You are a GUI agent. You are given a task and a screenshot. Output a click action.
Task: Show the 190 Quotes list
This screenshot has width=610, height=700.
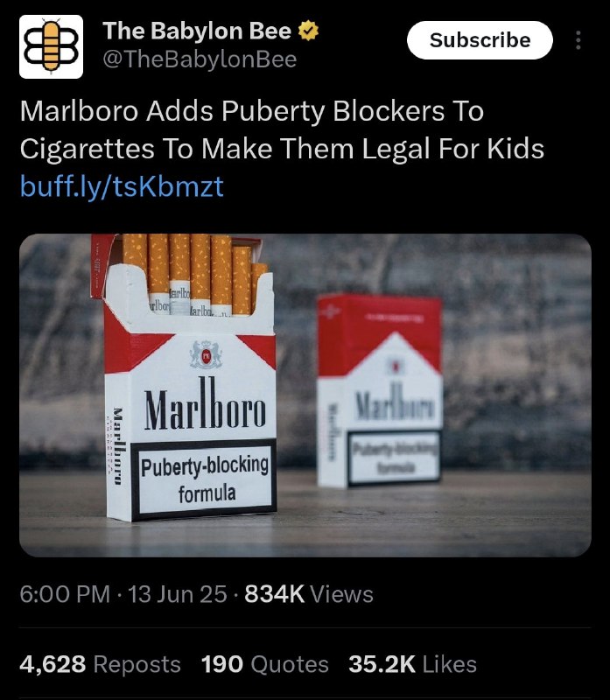[265, 664]
